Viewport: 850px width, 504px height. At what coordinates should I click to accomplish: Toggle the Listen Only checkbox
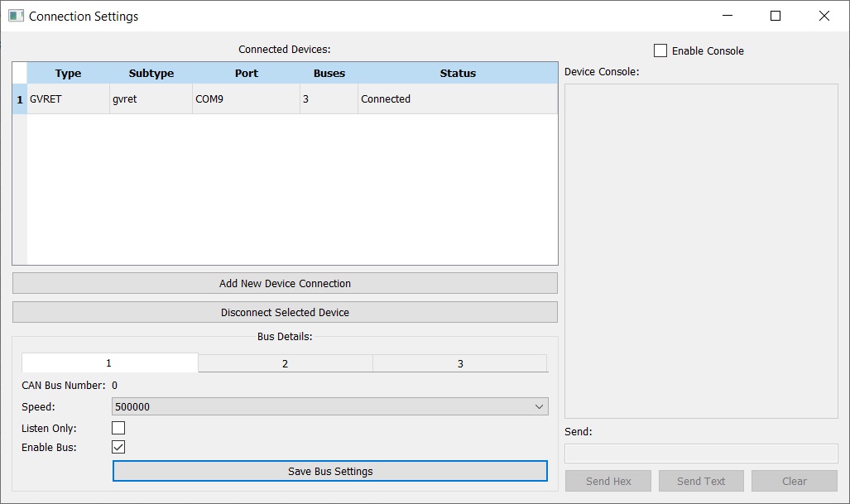[118, 428]
